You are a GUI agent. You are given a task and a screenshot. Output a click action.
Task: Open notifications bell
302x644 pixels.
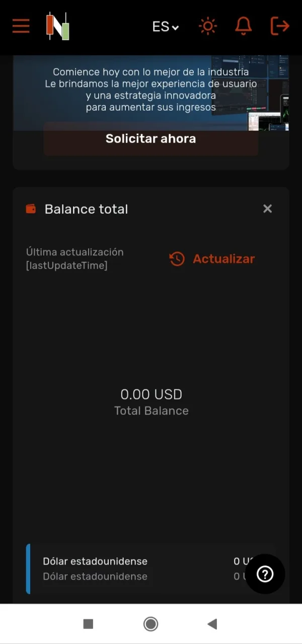pyautogui.click(x=244, y=26)
